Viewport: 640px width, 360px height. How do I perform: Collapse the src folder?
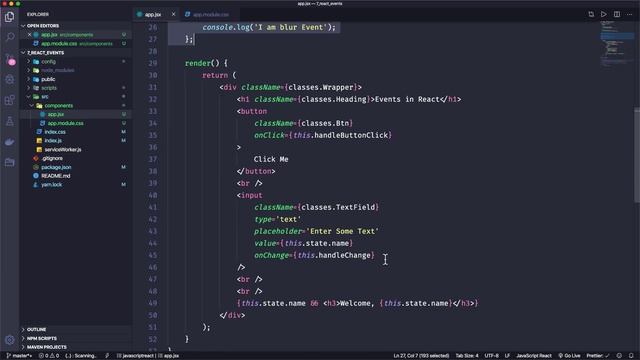pos(45,97)
